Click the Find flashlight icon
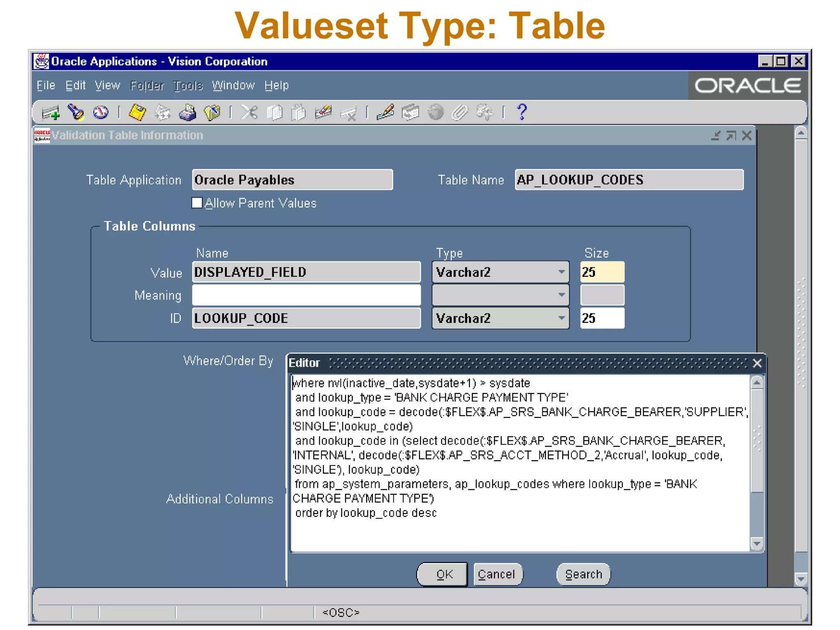 (x=76, y=112)
